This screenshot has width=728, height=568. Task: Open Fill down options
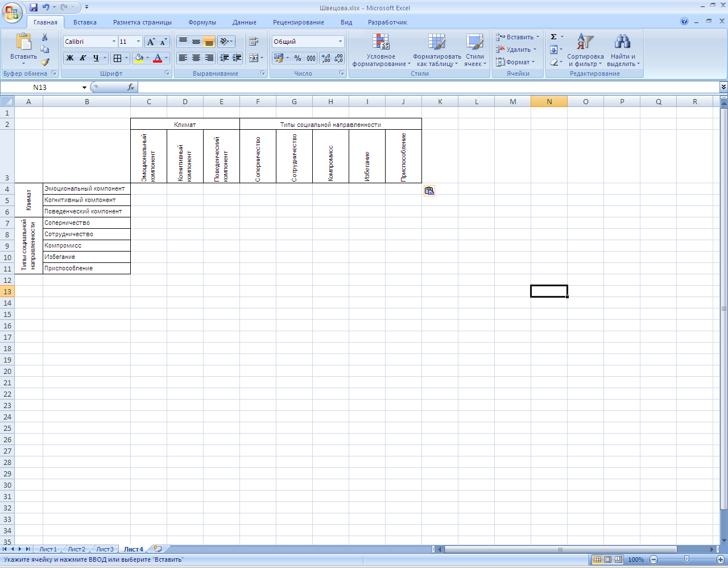556,50
